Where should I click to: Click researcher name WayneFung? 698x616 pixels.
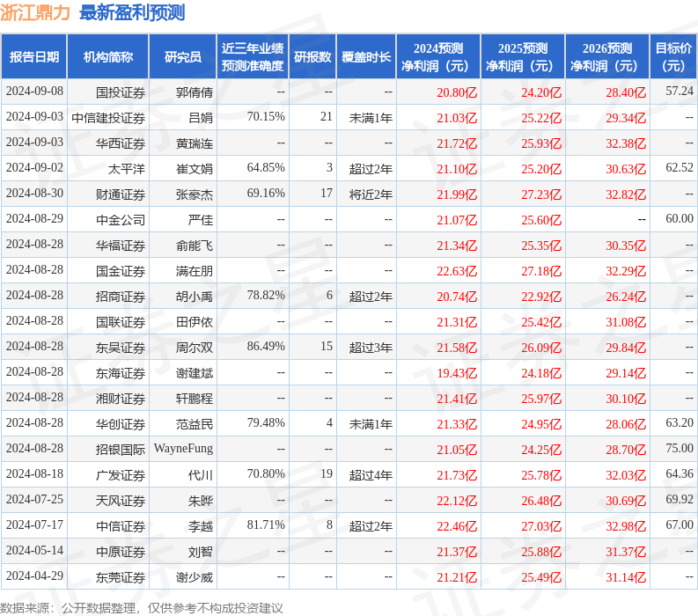(x=183, y=449)
